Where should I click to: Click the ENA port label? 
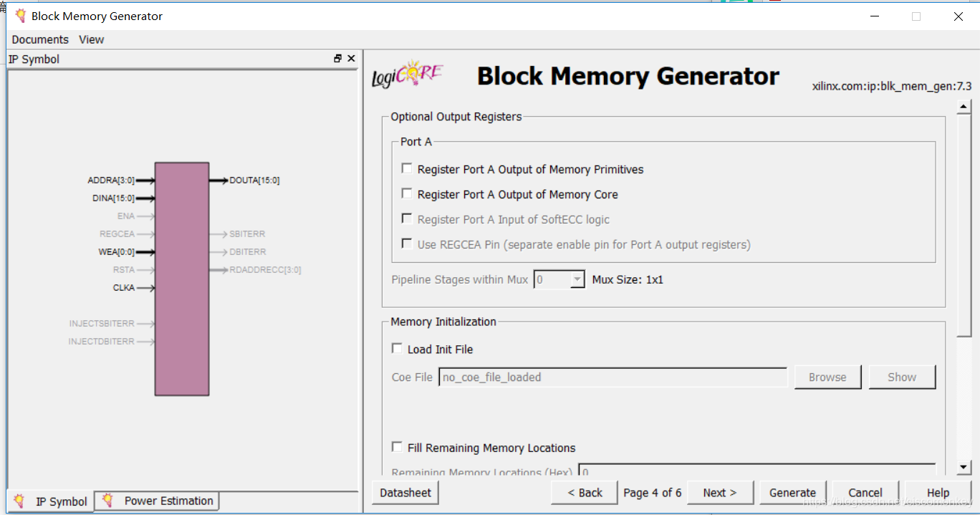pos(126,216)
